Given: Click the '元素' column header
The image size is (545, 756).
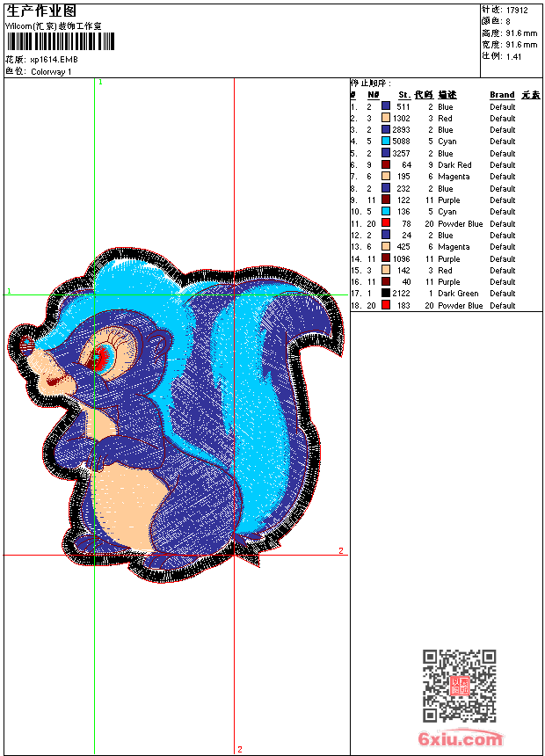Looking at the screenshot, I should [x=531, y=95].
